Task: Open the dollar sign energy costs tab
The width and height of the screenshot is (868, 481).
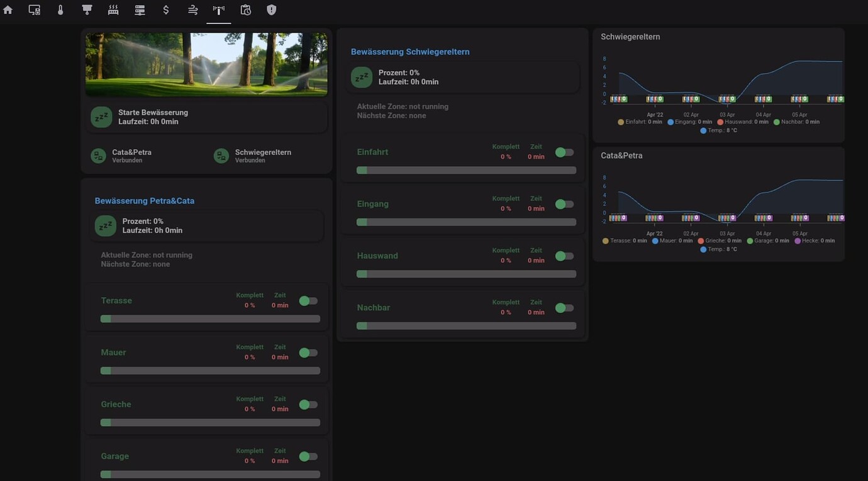Action: click(165, 9)
